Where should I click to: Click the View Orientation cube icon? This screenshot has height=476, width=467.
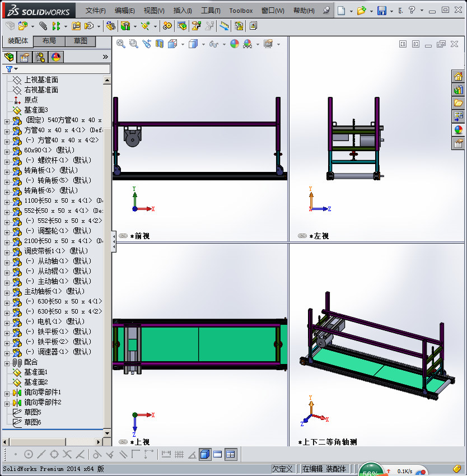click(x=173, y=44)
